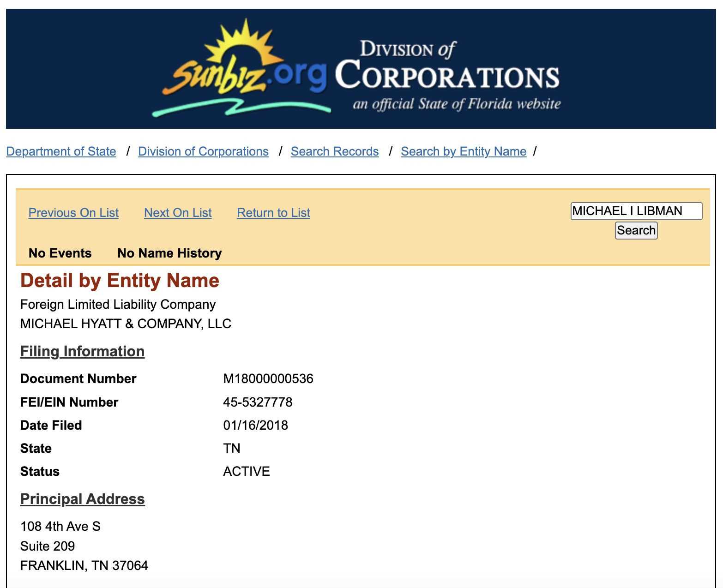Click the Document Number label
Viewport: 723px width, 588px height.
pyautogui.click(x=78, y=379)
